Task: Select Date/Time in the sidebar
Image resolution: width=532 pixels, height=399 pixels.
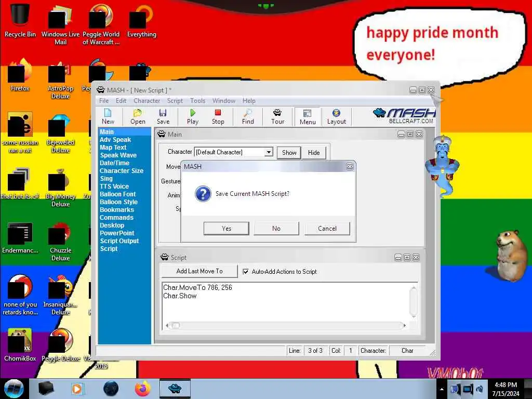Action: click(114, 163)
